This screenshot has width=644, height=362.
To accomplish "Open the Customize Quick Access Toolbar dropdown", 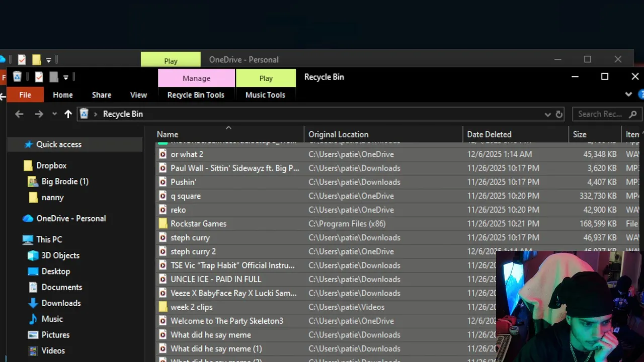I will coord(66,77).
